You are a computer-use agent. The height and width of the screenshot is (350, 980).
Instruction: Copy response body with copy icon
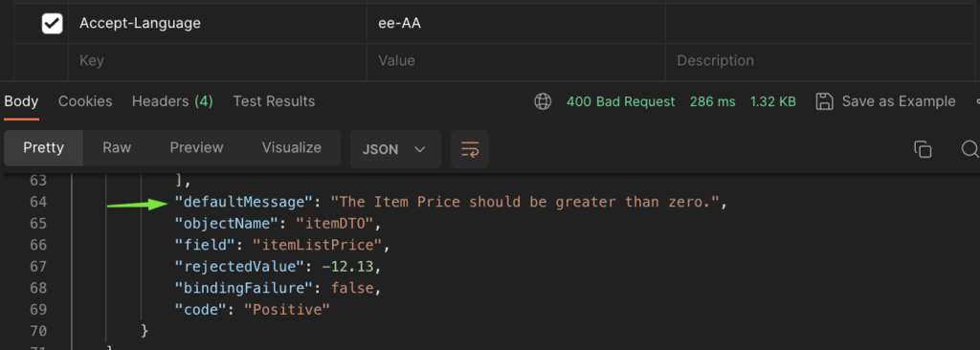coord(923,149)
